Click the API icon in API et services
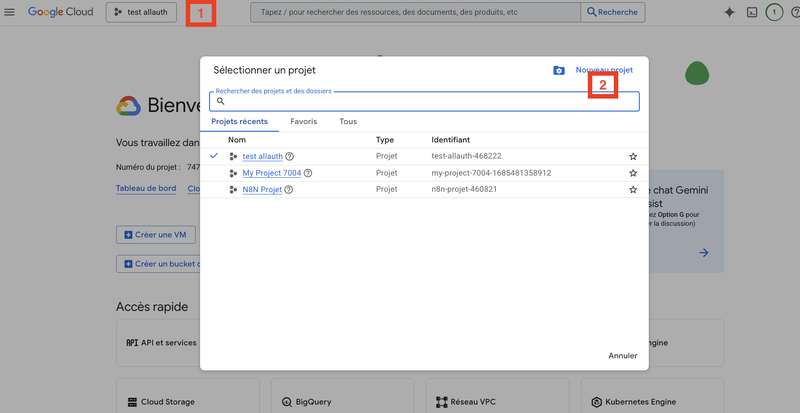 point(132,343)
